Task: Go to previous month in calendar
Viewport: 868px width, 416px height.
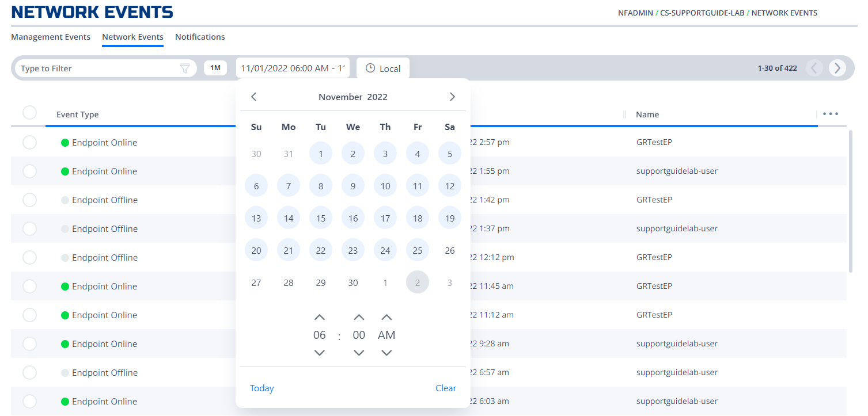Action: pos(254,97)
